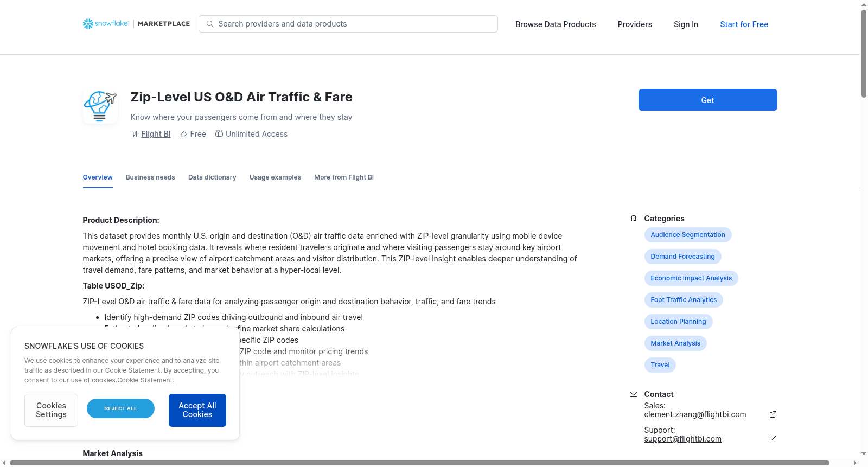The image size is (868, 467).
Task: Click the vertical scrollbar thumb
Action: (x=864, y=53)
